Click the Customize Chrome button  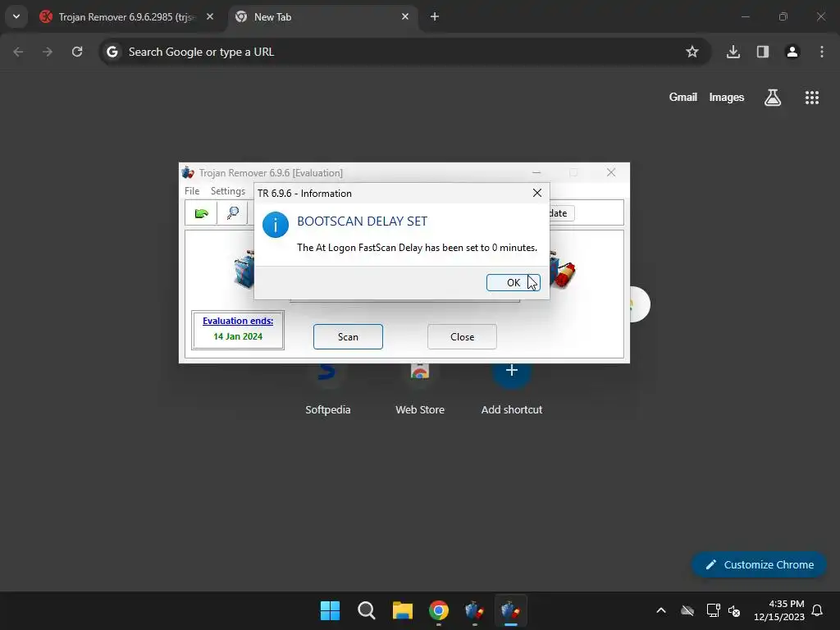point(759,564)
